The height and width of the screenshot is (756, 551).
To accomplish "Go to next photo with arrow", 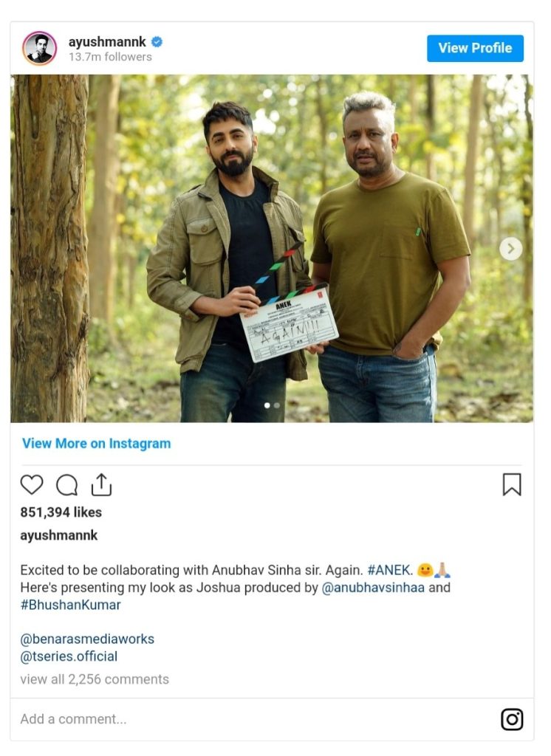I will [510, 249].
